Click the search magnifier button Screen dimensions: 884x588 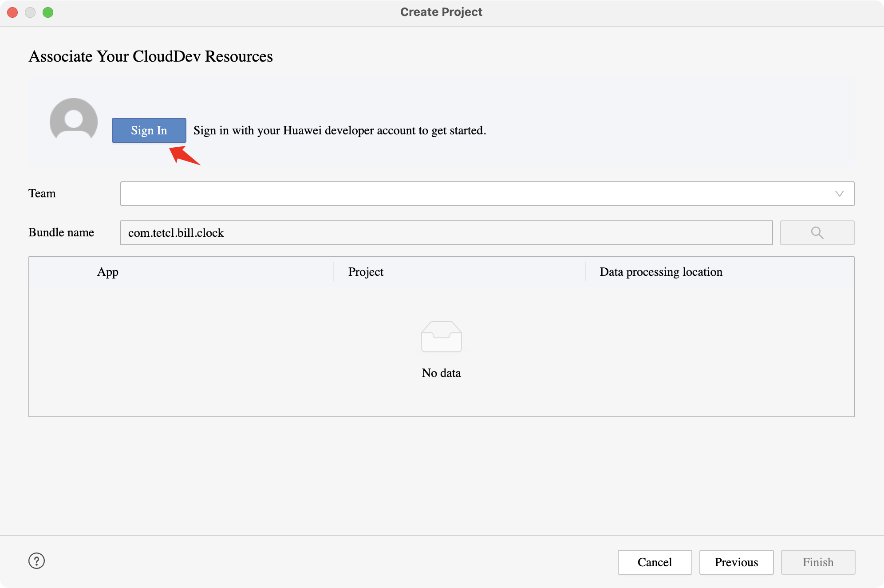[x=817, y=233]
